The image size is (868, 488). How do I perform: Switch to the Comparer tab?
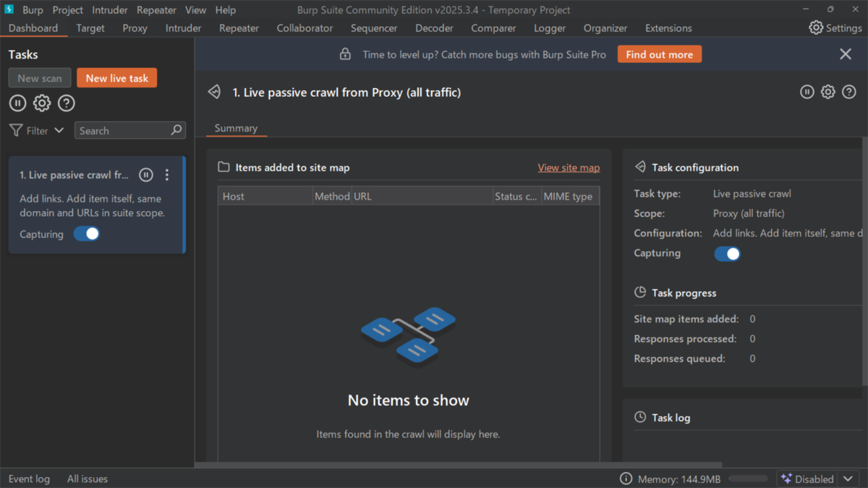493,28
